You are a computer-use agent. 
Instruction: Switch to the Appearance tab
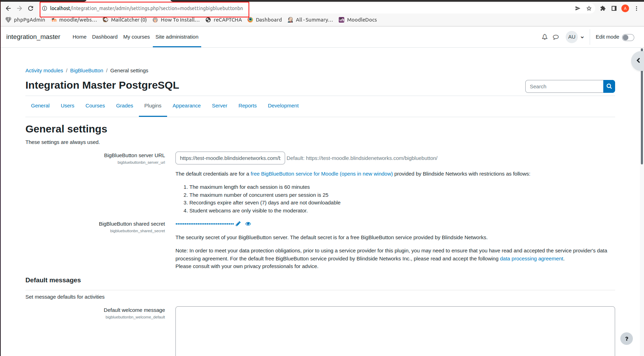[187, 106]
